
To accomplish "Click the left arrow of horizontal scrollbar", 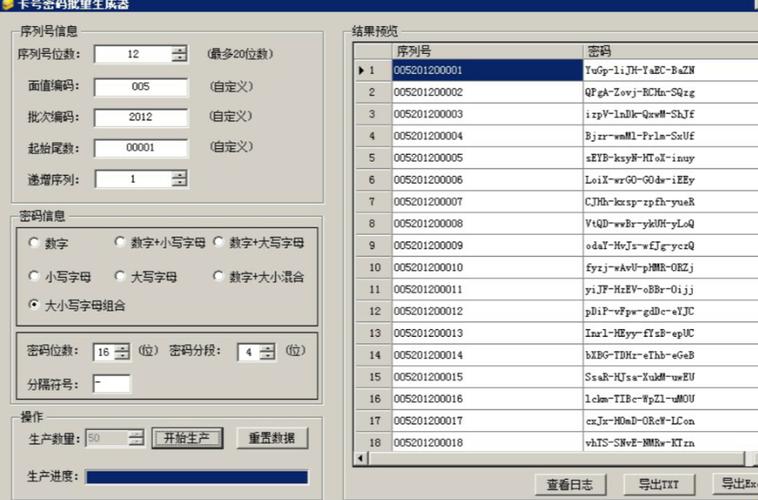I will tap(361, 458).
